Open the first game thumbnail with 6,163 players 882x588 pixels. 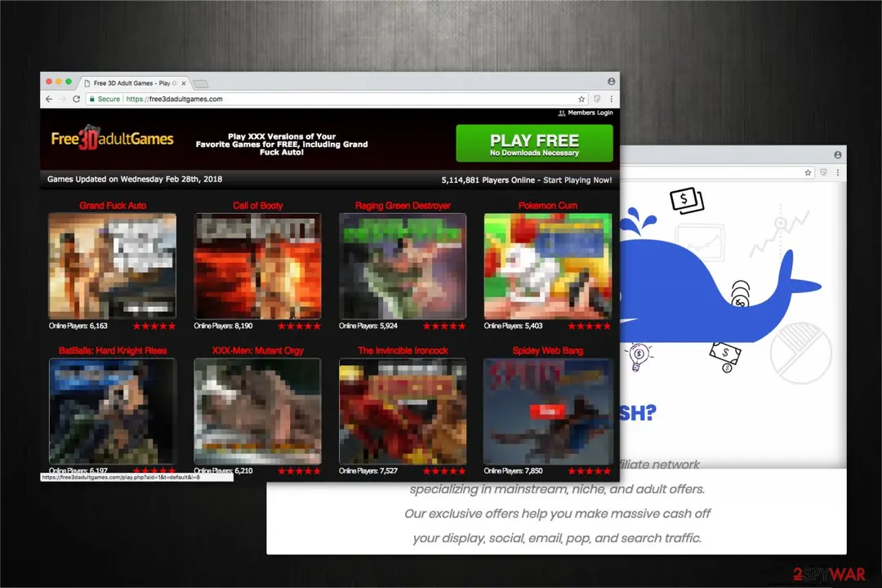coord(113,266)
